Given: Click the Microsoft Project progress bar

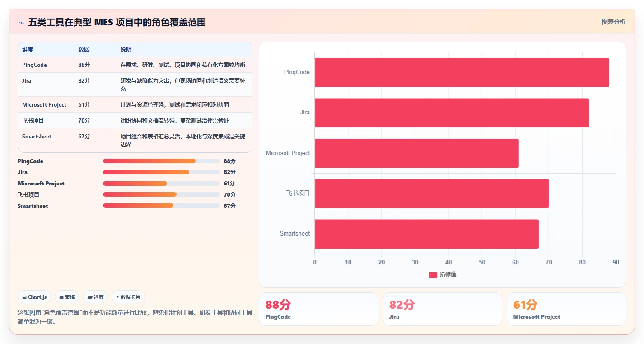Looking at the screenshot, I should [161, 184].
